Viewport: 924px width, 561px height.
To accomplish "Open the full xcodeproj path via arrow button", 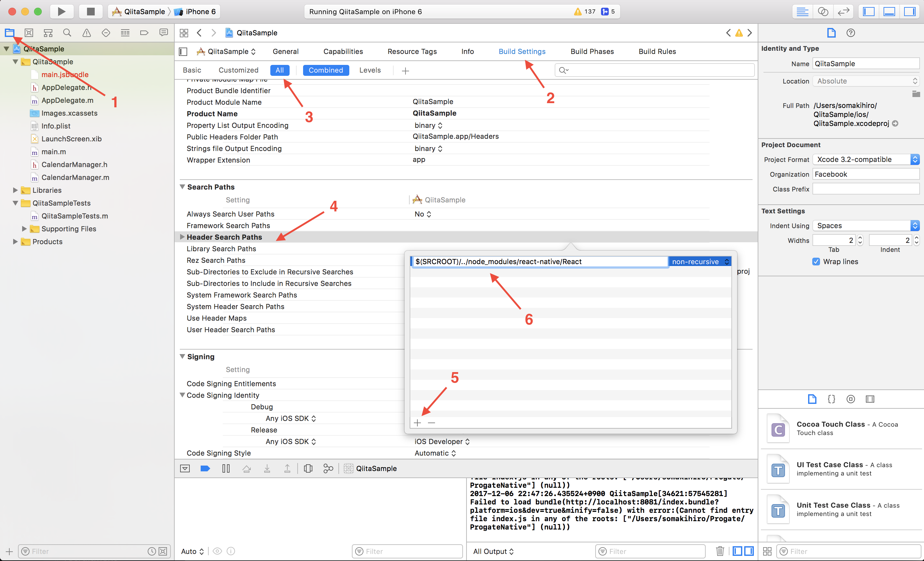I will pyautogui.click(x=895, y=123).
